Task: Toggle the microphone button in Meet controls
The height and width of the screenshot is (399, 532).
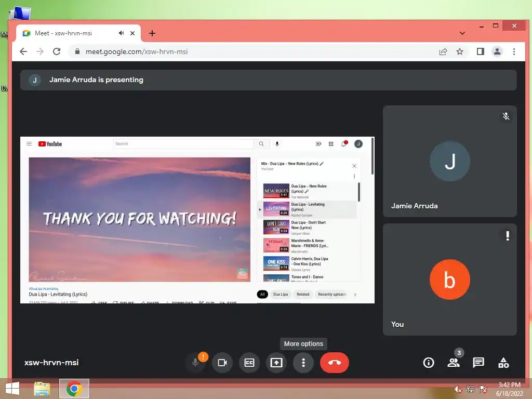Action: [195, 362]
